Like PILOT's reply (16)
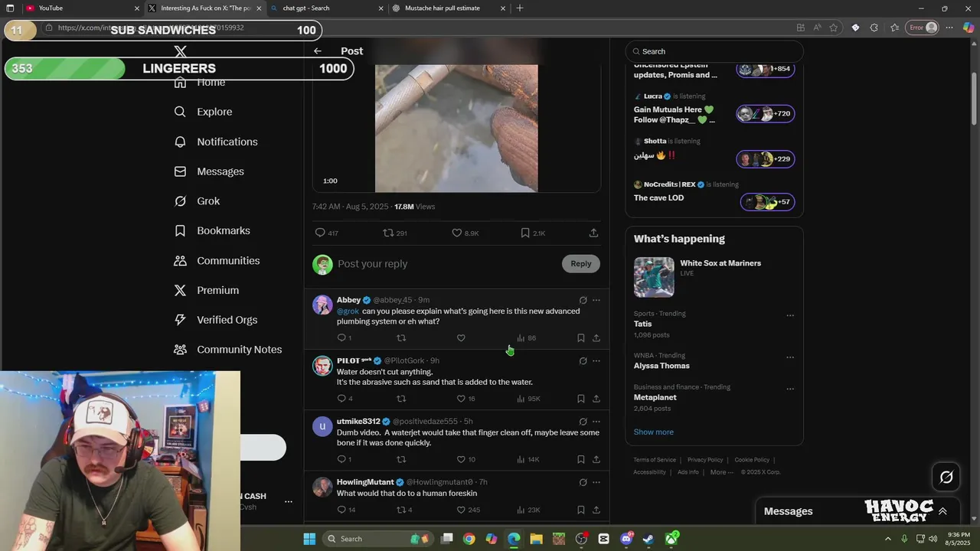Image resolution: width=980 pixels, height=551 pixels. tap(466, 398)
